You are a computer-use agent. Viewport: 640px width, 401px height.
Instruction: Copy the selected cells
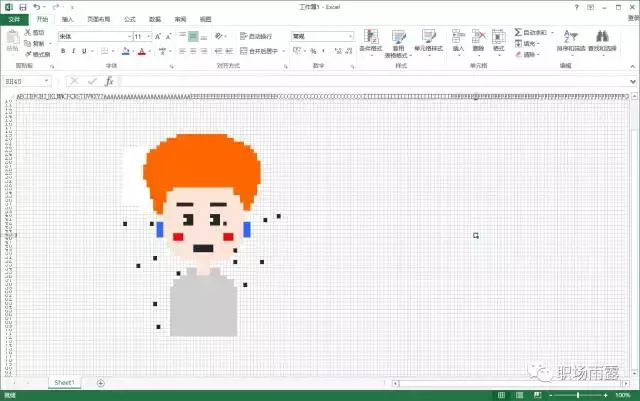pyautogui.click(x=28, y=43)
